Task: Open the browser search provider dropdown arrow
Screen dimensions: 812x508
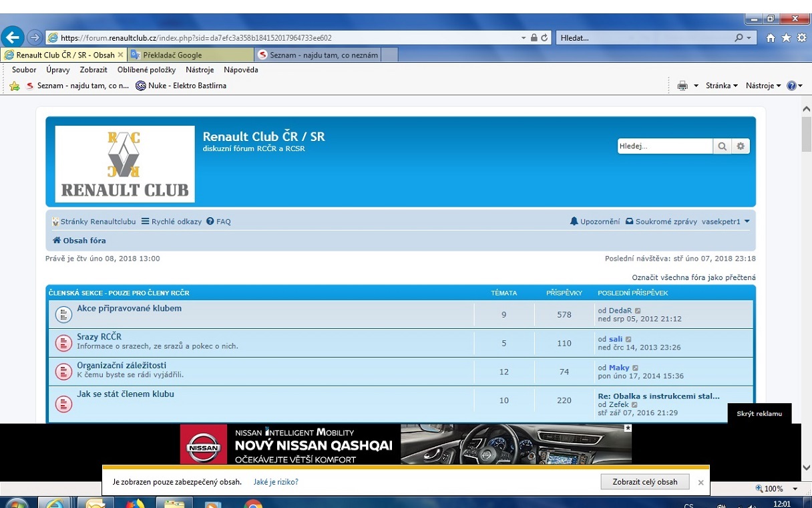Action: (x=749, y=38)
